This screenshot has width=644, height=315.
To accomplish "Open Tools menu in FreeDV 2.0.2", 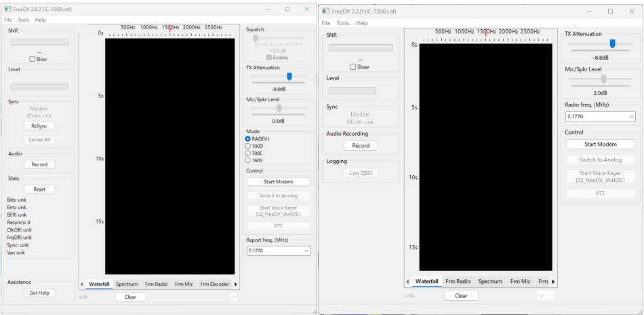I will 24,20.
